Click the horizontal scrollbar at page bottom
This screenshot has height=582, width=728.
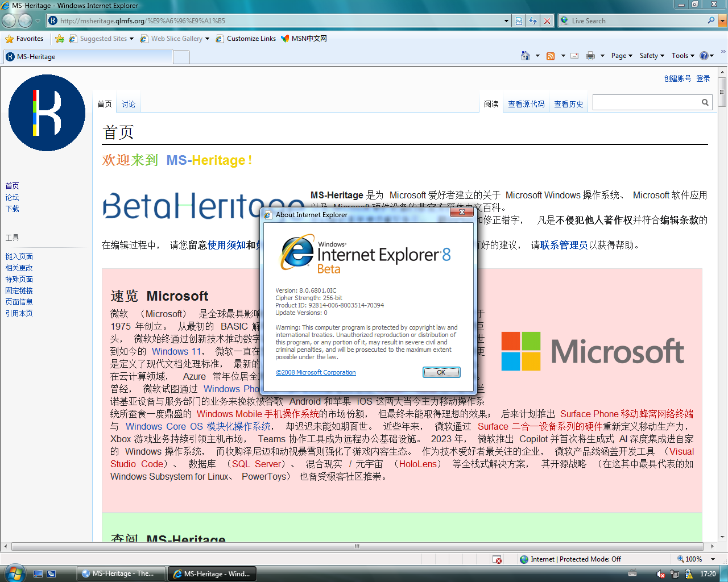tap(357, 546)
